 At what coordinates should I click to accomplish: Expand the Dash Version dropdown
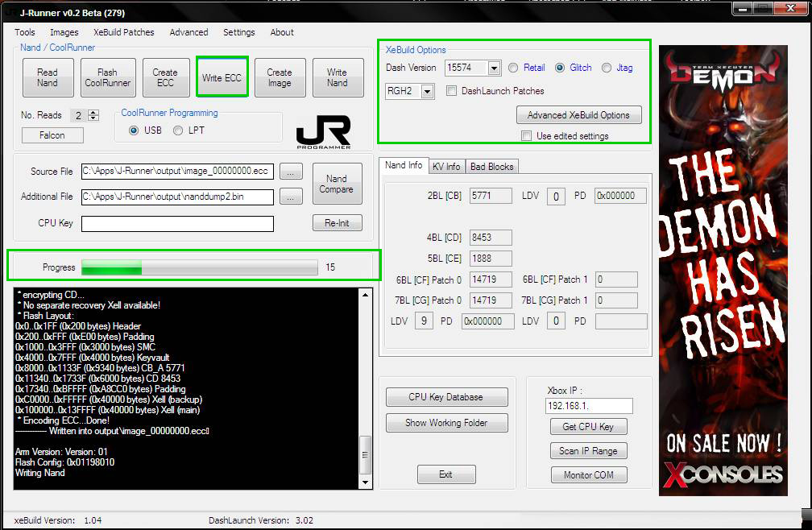coord(494,68)
